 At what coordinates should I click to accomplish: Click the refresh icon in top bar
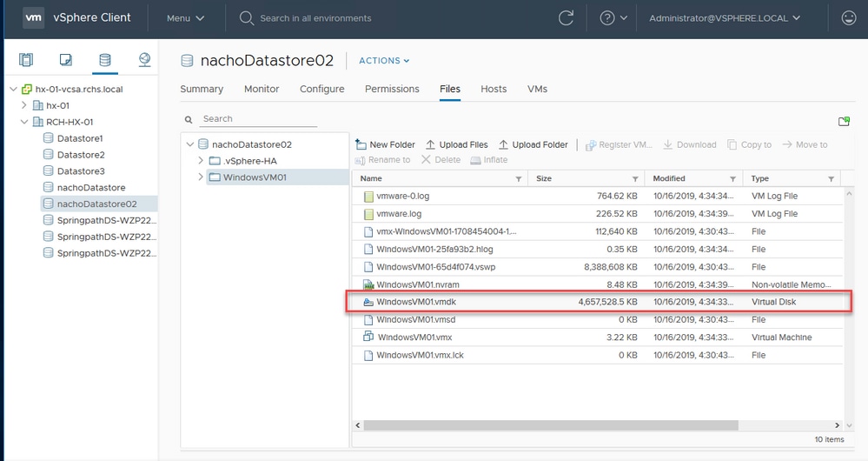tap(566, 18)
